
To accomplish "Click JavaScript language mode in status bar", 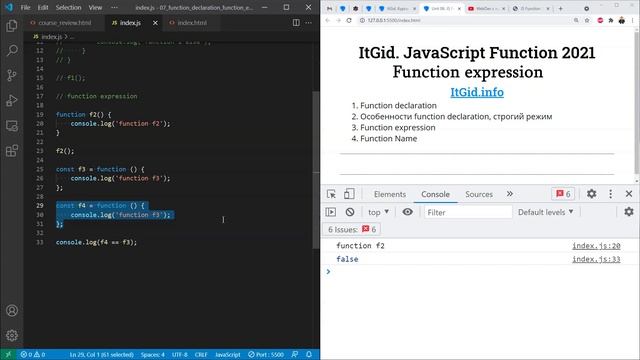I will tap(228, 354).
